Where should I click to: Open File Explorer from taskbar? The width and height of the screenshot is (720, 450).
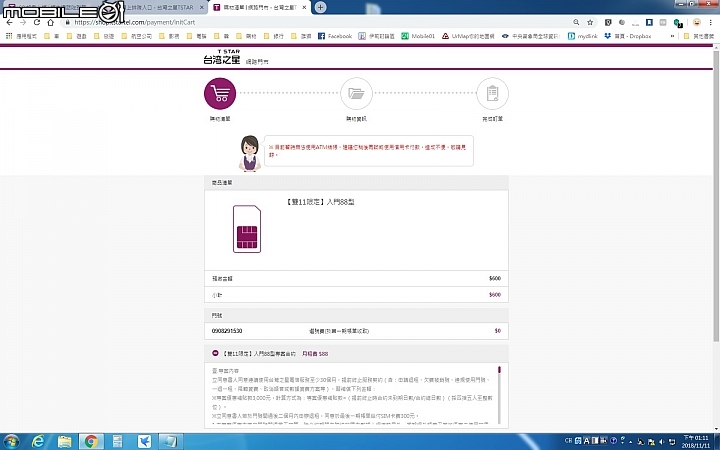65,441
